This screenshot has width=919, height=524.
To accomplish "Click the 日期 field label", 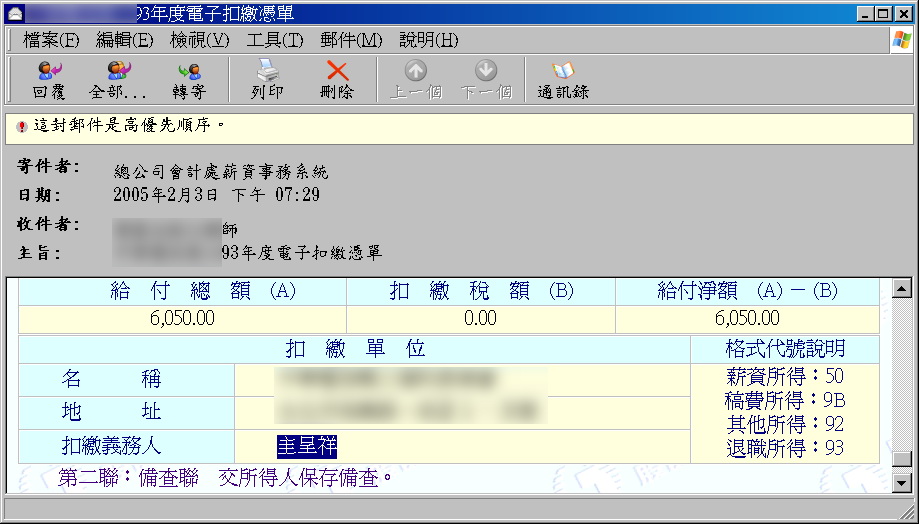I will pos(39,195).
